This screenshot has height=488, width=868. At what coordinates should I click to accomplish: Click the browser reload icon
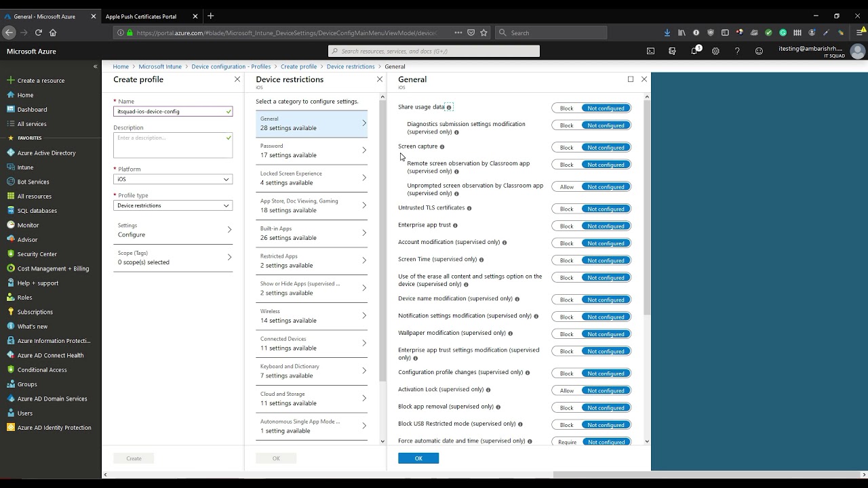(38, 33)
